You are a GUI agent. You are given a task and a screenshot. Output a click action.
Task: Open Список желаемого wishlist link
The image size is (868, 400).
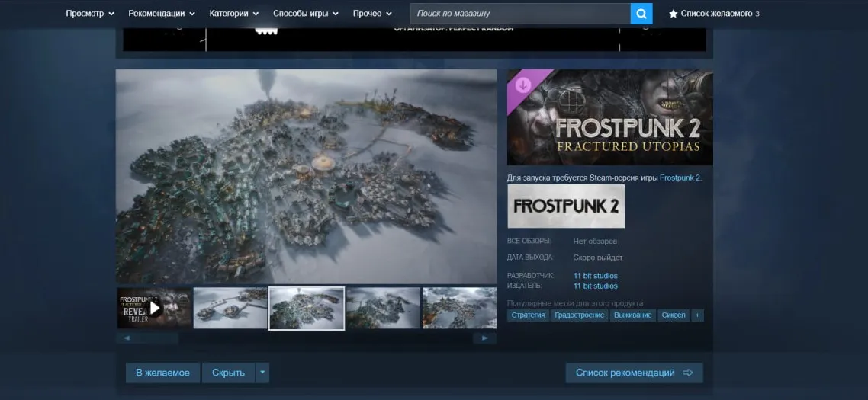pyautogui.click(x=715, y=13)
